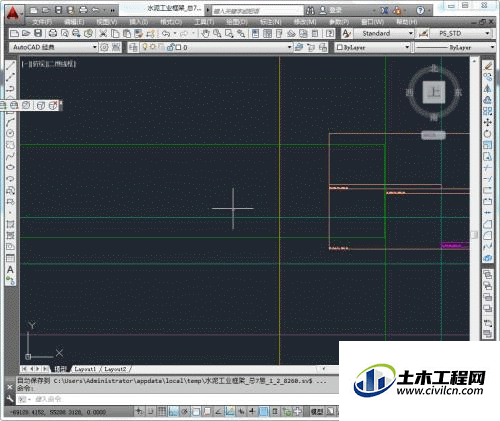Toggle Object Snap in status bar
500x421 pixels.
pyautogui.click(x=196, y=412)
